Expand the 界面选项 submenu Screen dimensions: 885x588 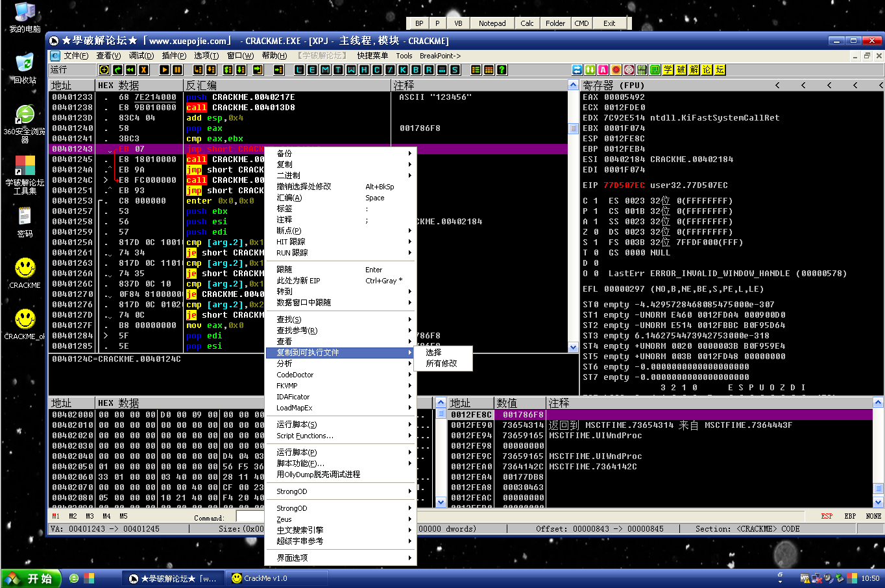[x=341, y=558]
